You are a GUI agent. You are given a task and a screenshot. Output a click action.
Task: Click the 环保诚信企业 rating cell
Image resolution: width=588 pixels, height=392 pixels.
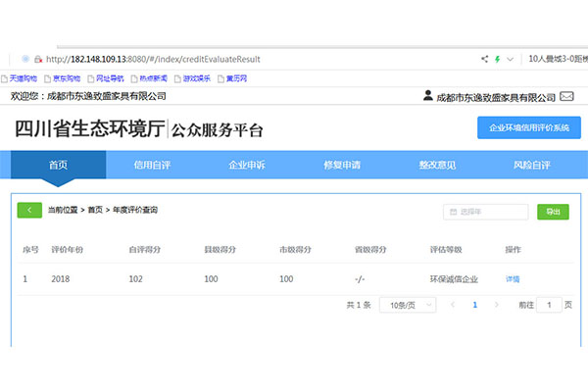tap(454, 279)
